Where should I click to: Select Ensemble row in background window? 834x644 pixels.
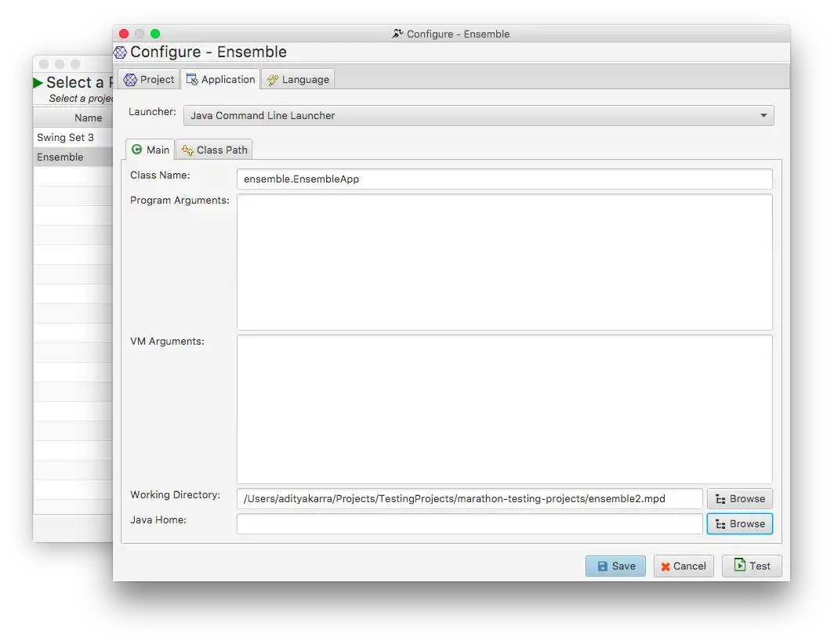pos(74,157)
